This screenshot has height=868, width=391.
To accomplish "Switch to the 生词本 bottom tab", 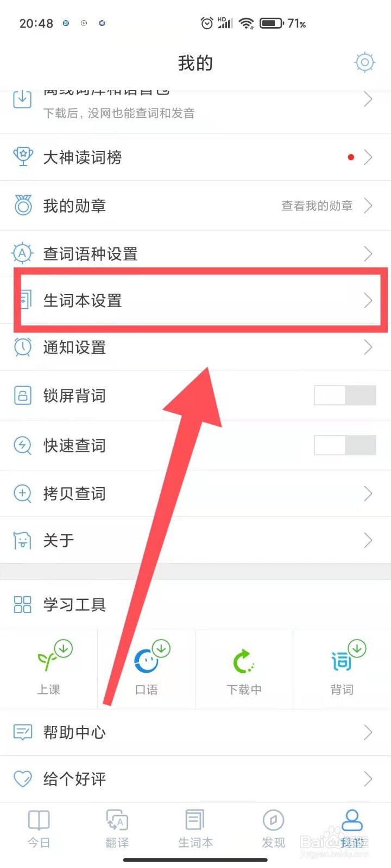I will coord(195,828).
